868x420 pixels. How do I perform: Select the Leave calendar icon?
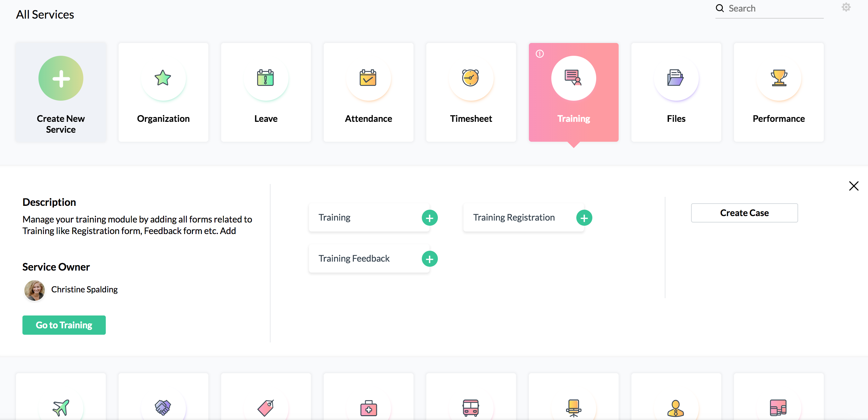coord(265,78)
